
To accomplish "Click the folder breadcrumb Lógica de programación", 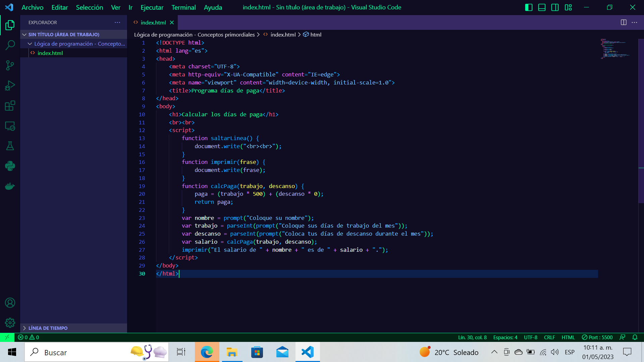I will (195, 35).
